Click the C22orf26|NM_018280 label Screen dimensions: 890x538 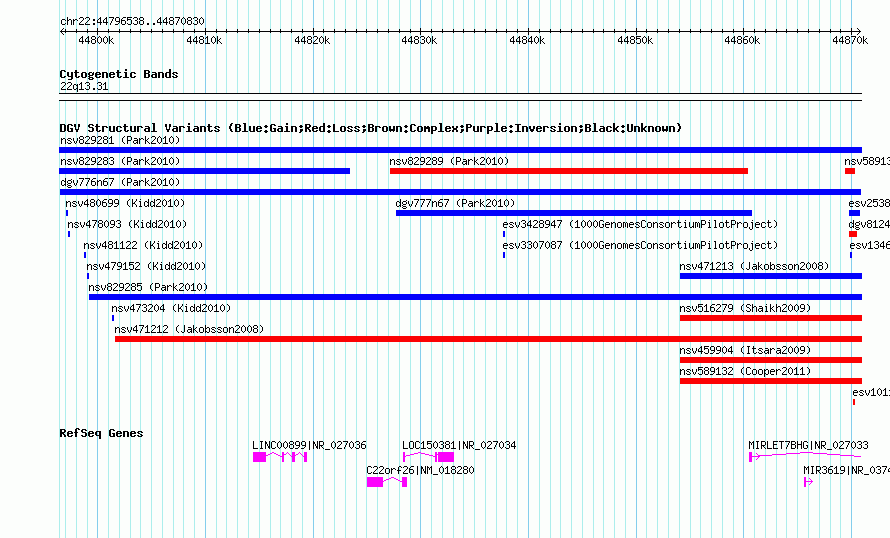(420, 470)
